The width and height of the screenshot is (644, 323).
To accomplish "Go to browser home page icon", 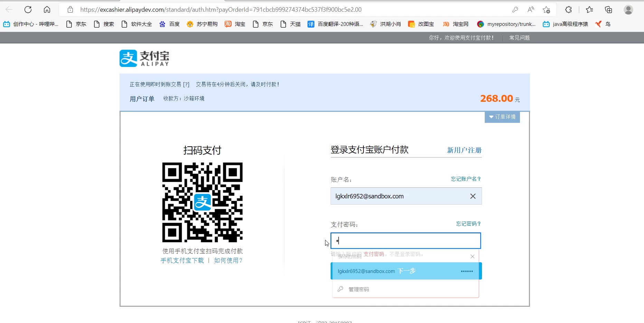I will click(47, 10).
